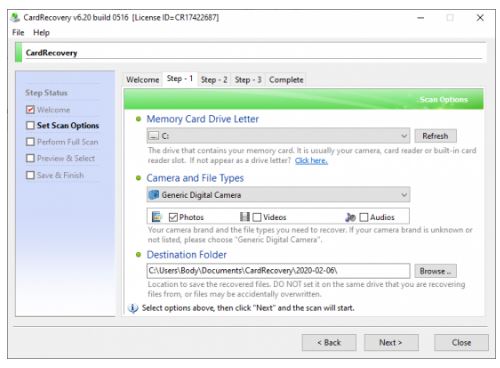Open the Help menu
500x368 pixels.
(x=41, y=33)
